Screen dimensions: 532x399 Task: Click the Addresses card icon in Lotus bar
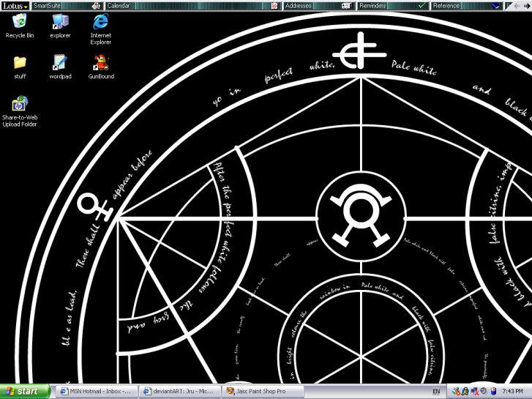(346, 6)
